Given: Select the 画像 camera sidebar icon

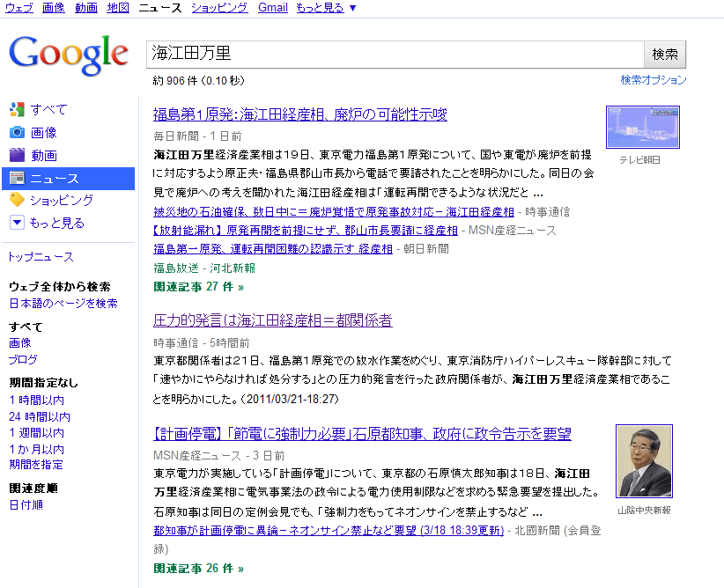Looking at the screenshot, I should (17, 132).
